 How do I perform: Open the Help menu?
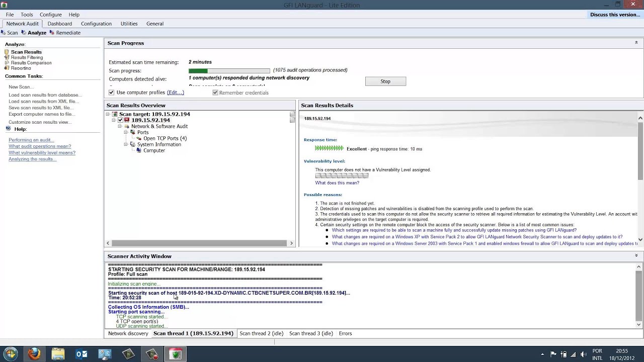[74, 15]
